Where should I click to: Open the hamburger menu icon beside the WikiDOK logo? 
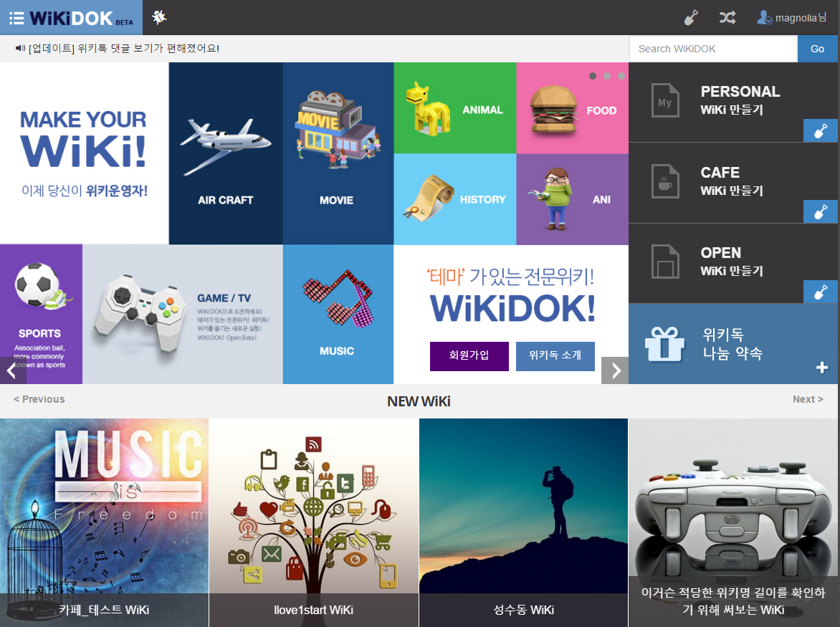[16, 18]
